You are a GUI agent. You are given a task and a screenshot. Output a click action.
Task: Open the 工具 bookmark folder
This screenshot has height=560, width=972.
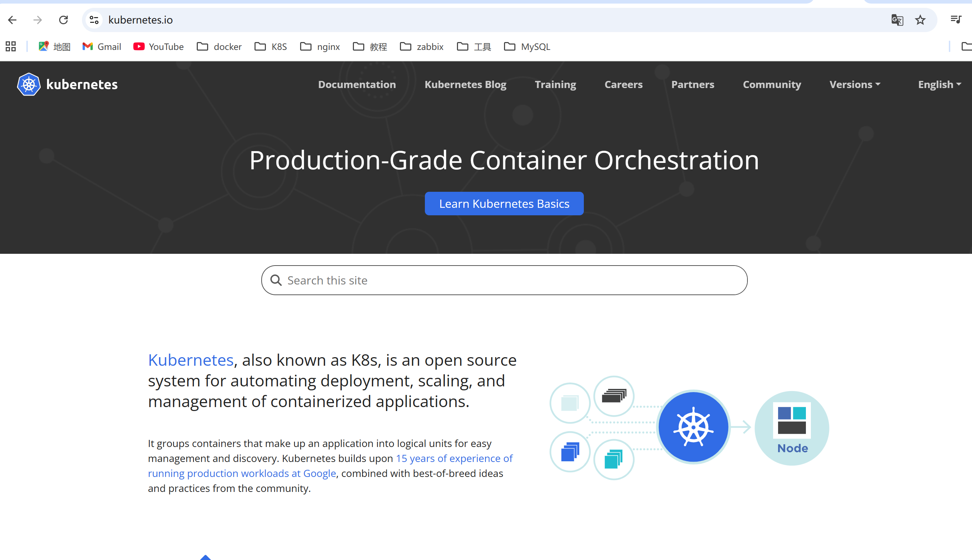click(474, 47)
